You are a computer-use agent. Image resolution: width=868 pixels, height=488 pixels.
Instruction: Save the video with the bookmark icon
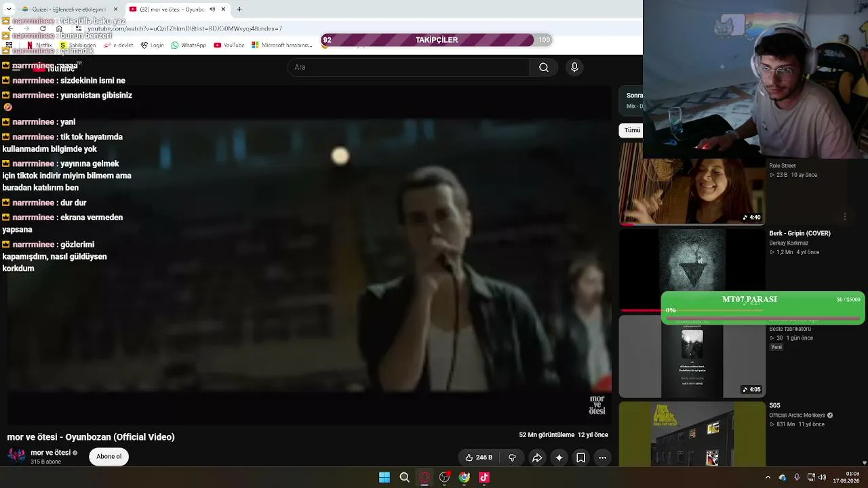pyautogui.click(x=581, y=457)
